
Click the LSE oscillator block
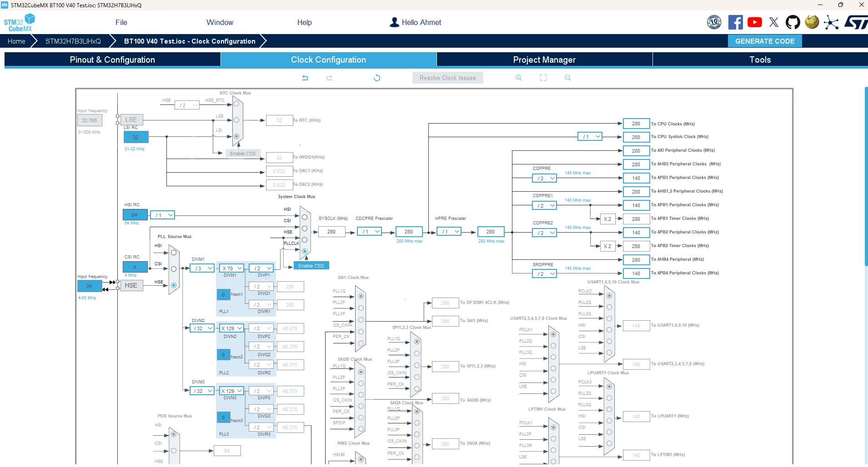click(x=131, y=119)
